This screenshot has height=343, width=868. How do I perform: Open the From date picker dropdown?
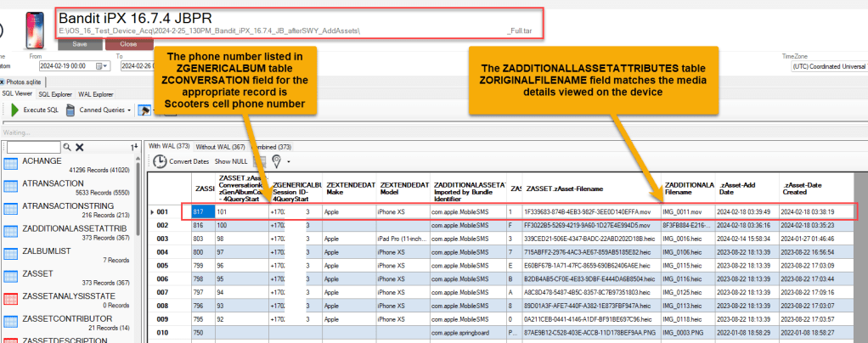tap(106, 65)
